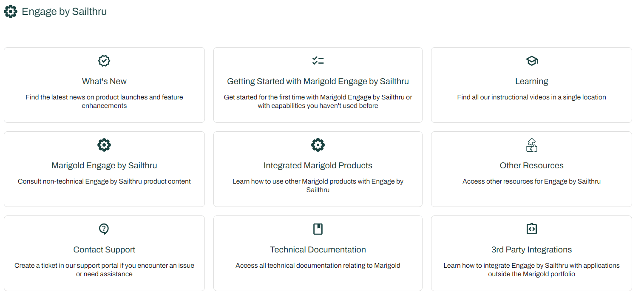Click the Engage by Sailthru page title
The height and width of the screenshot is (306, 644).
pos(64,11)
